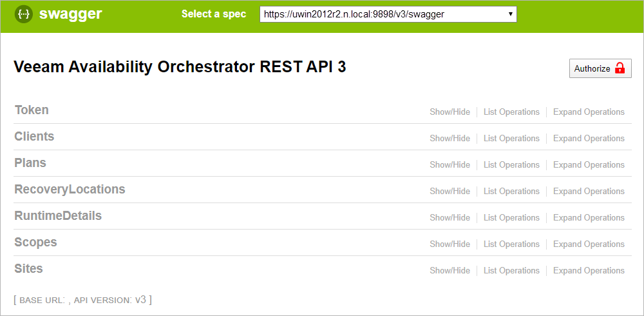The height and width of the screenshot is (316, 644).
Task: Open the RecoveryLocations section
Action: click(x=70, y=189)
